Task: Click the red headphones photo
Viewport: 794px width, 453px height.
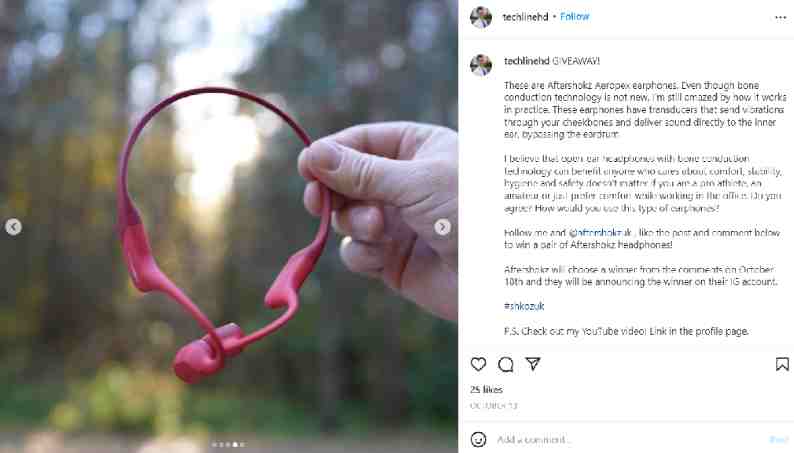Action: 228,226
